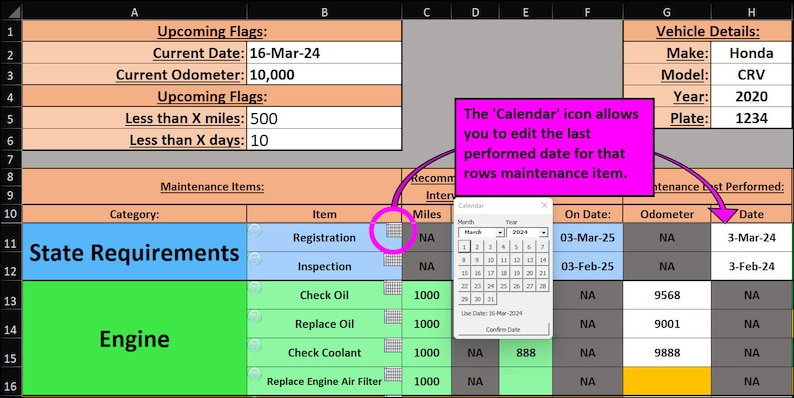Select the Year cell 2020
This screenshot has height=398, width=794.
[752, 96]
